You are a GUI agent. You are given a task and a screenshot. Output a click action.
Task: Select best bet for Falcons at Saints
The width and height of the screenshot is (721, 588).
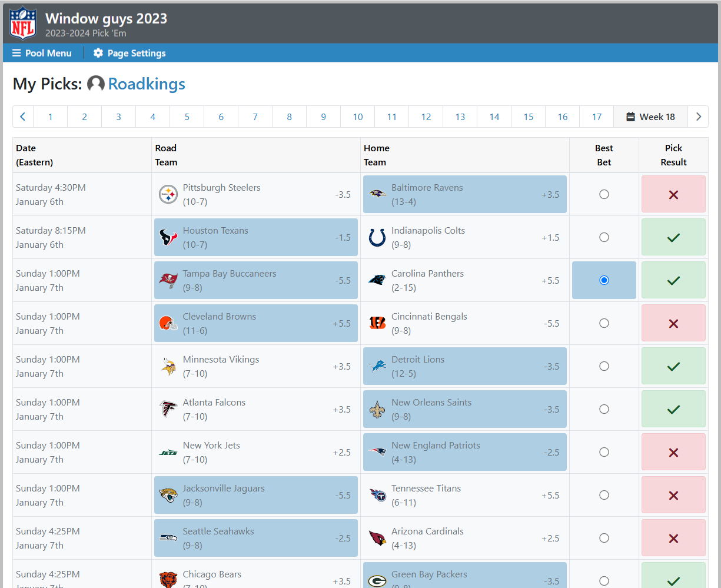click(x=604, y=409)
